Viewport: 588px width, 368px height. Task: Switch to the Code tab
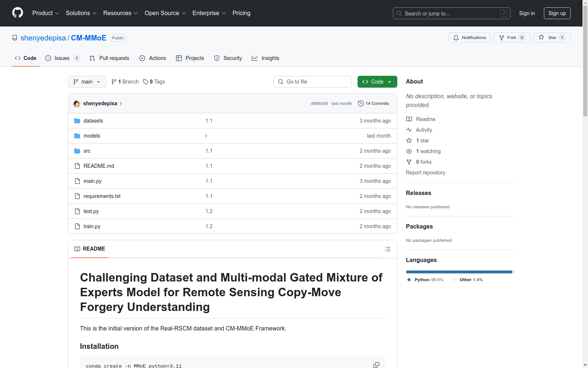25,58
